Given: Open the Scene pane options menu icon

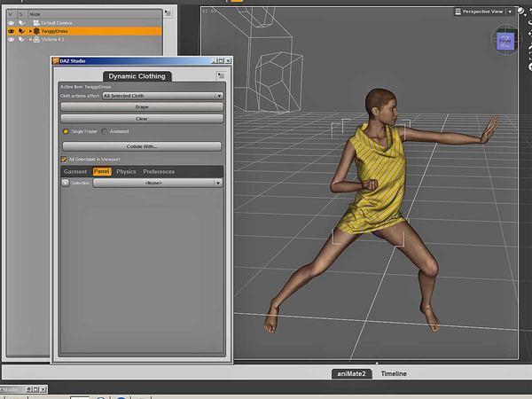Looking at the screenshot, I should coord(168,13).
